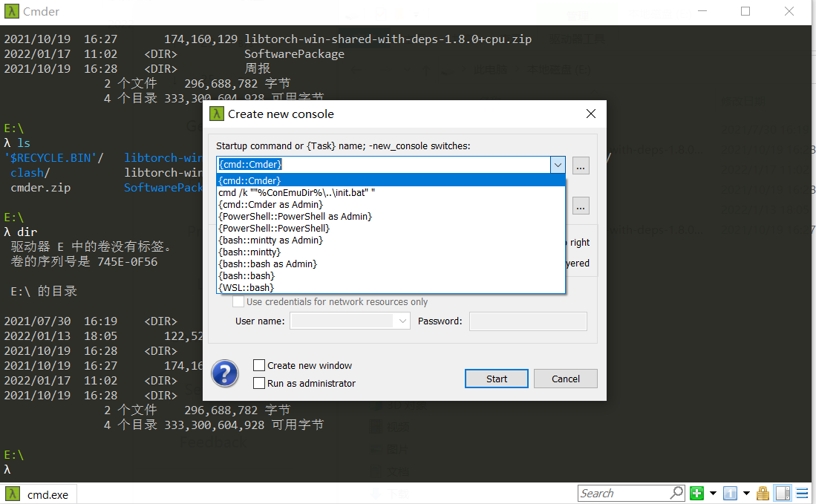Click the green new console plus icon
Image resolution: width=816 pixels, height=504 pixels.
(696, 493)
